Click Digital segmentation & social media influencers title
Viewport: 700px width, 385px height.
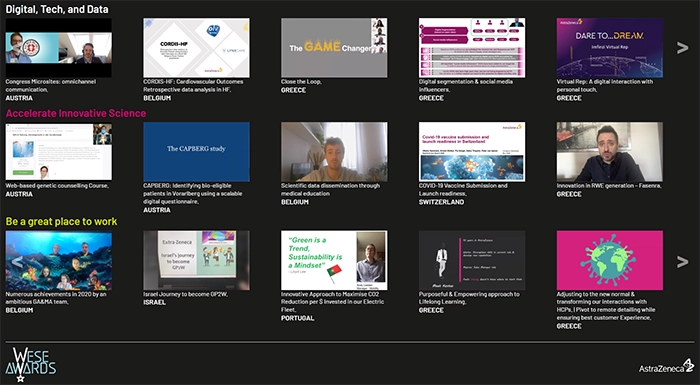[466, 86]
